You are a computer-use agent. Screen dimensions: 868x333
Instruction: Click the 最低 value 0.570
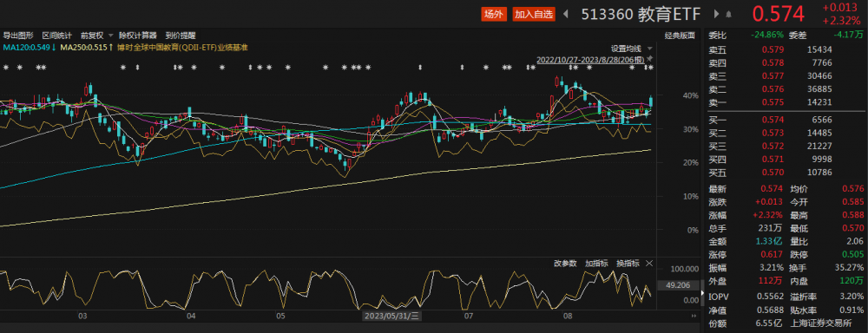tap(852, 228)
